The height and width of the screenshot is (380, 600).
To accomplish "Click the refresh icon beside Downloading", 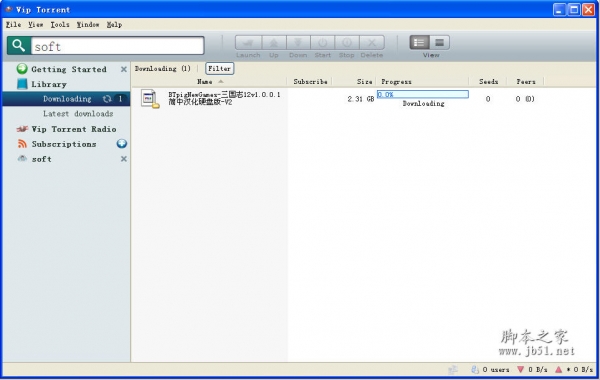I will click(107, 99).
